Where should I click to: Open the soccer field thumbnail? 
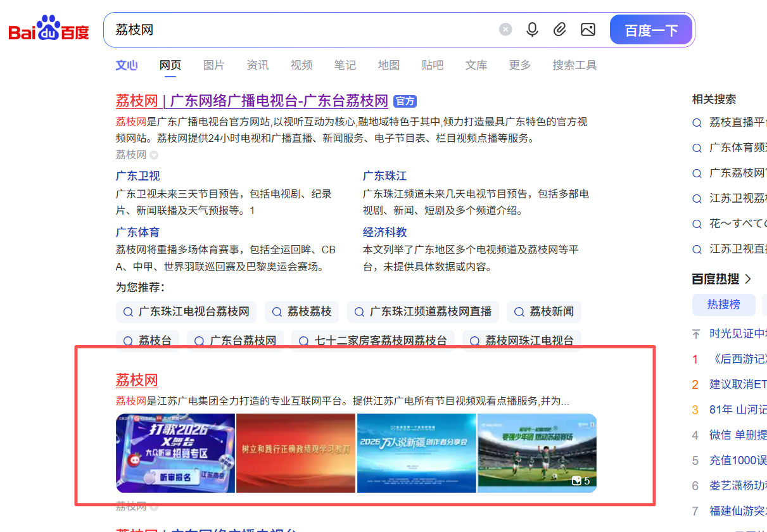click(537, 453)
